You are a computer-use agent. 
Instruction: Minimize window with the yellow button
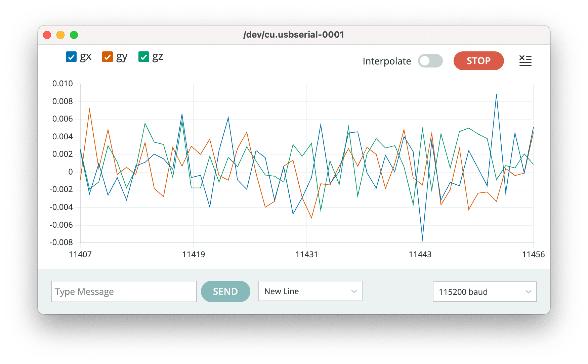[60, 35]
